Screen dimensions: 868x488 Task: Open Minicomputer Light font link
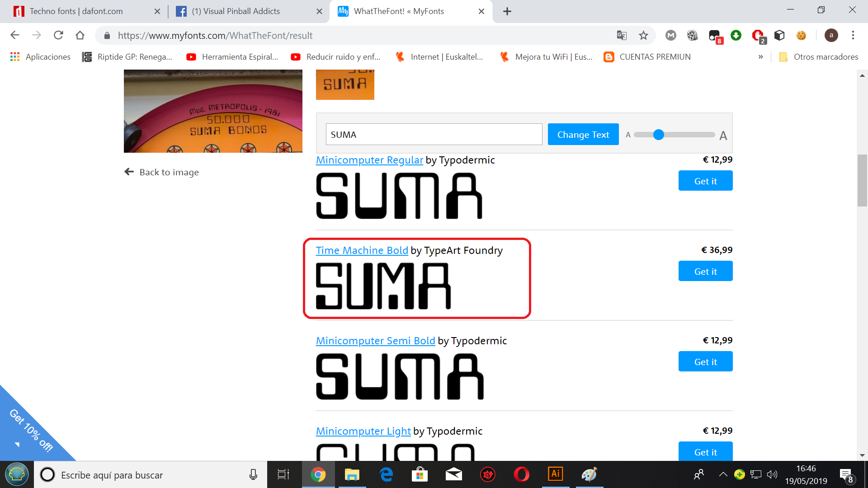tap(363, 431)
